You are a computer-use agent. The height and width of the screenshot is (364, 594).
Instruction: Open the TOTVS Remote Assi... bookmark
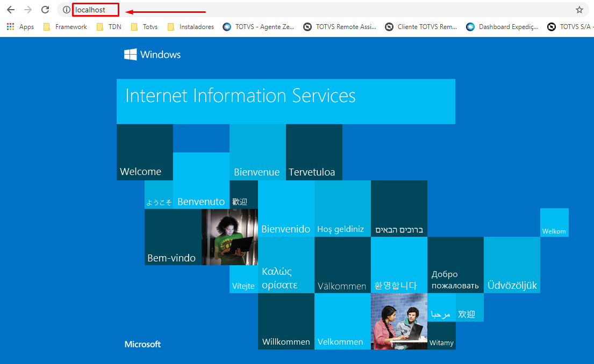pos(340,27)
